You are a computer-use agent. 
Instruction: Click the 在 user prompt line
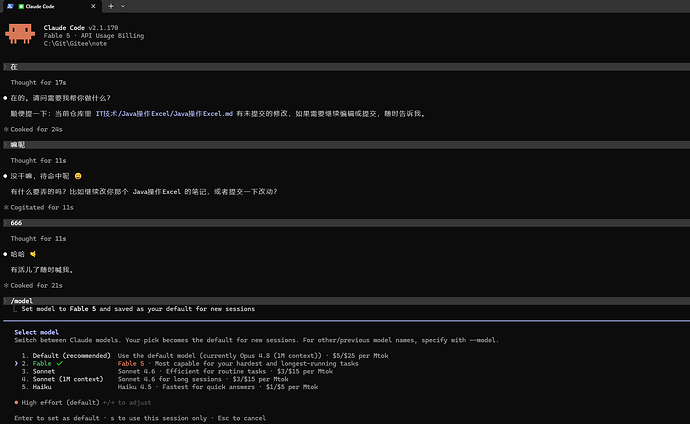point(346,67)
